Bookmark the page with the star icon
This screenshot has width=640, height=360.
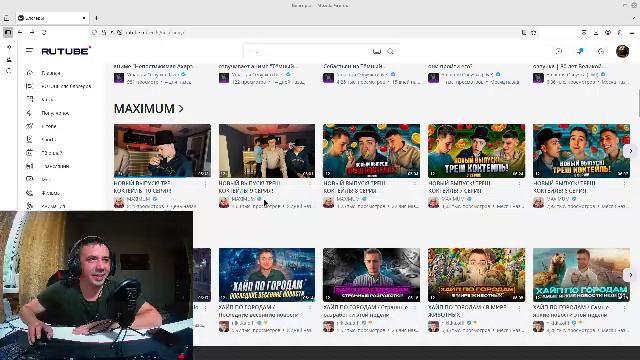(533, 32)
